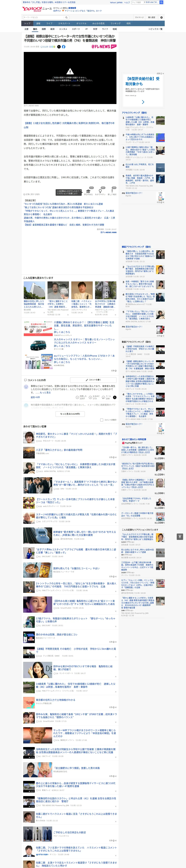This screenshot has width=186, height=868.
Task: Open the Yahoo! JAPAN link in the top bar
Action: (116, 2)
